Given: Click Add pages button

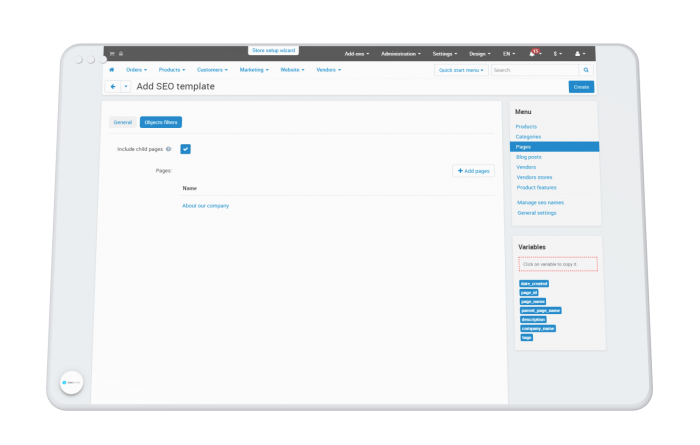Looking at the screenshot, I should 473,171.
